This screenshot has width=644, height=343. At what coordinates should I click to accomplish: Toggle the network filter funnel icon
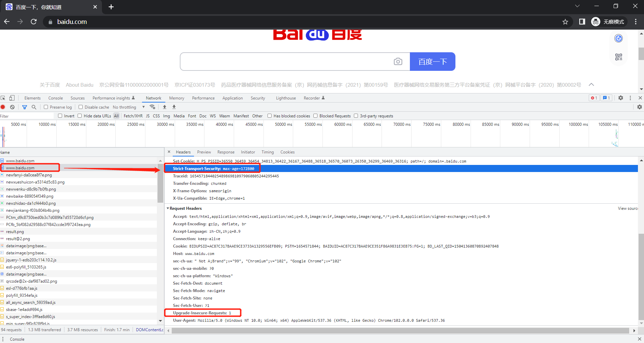[25, 107]
